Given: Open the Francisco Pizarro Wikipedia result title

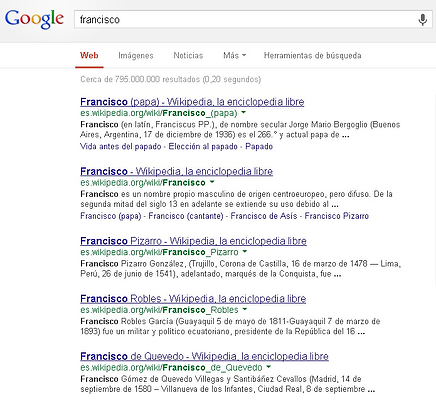Looking at the screenshot, I should pos(193,241).
